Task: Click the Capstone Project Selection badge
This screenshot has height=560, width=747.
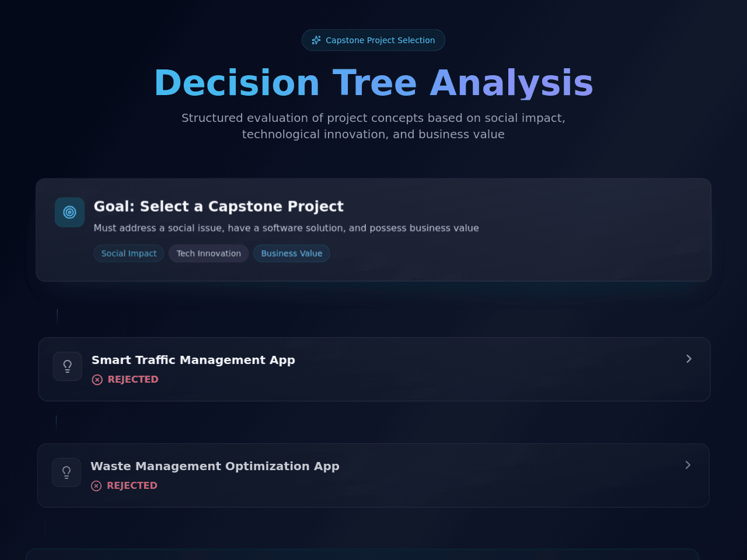Action: 373,40
